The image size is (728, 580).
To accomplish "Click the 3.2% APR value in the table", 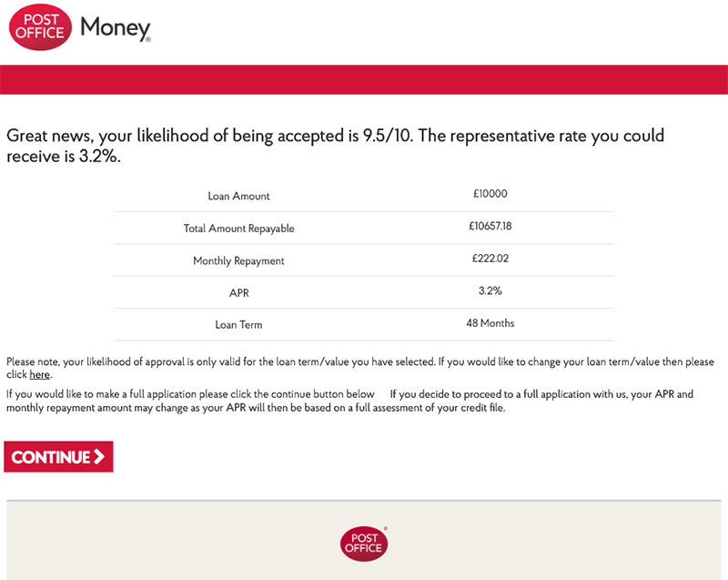I will [x=490, y=290].
